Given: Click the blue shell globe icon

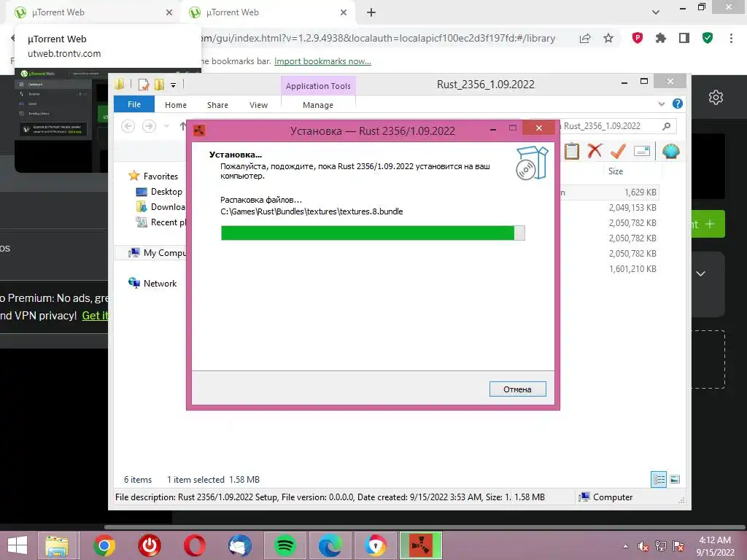Looking at the screenshot, I should 671,152.
